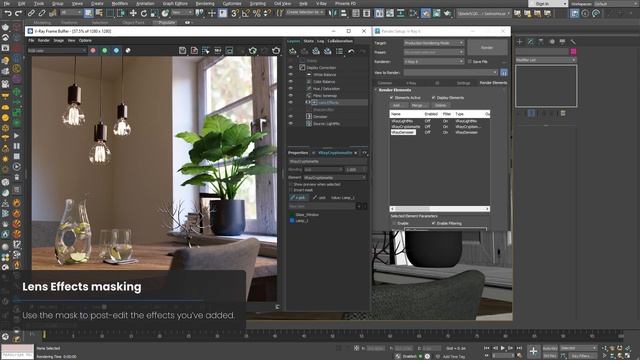Open the Renderer dropdown

pos(434,62)
